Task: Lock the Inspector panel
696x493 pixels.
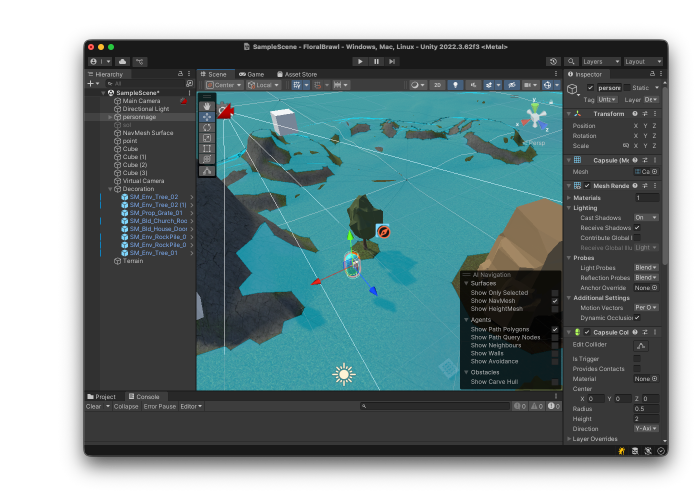Action: click(652, 74)
